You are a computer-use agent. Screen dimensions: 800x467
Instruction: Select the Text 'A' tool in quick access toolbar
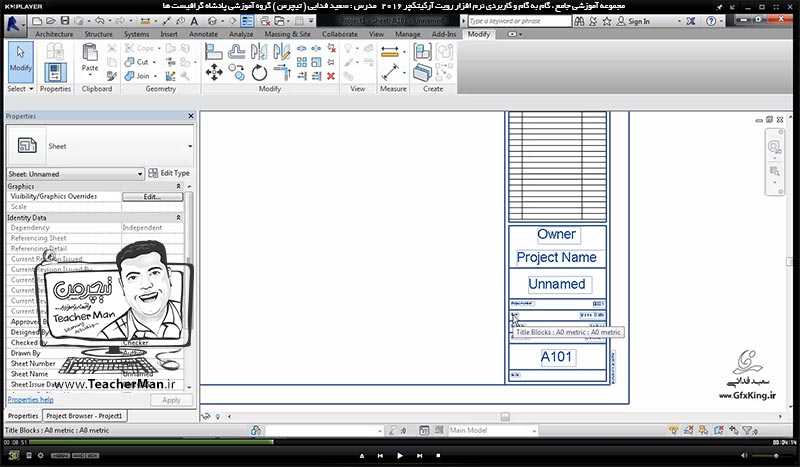194,21
